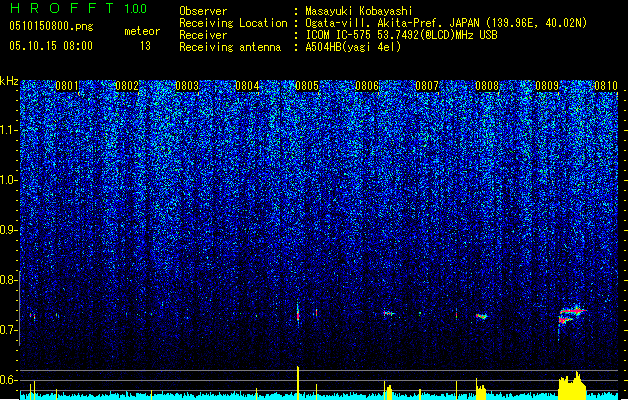This screenshot has width=629, height=400.
Task: Click the large meteor echo after 0809
Action: (x=572, y=315)
